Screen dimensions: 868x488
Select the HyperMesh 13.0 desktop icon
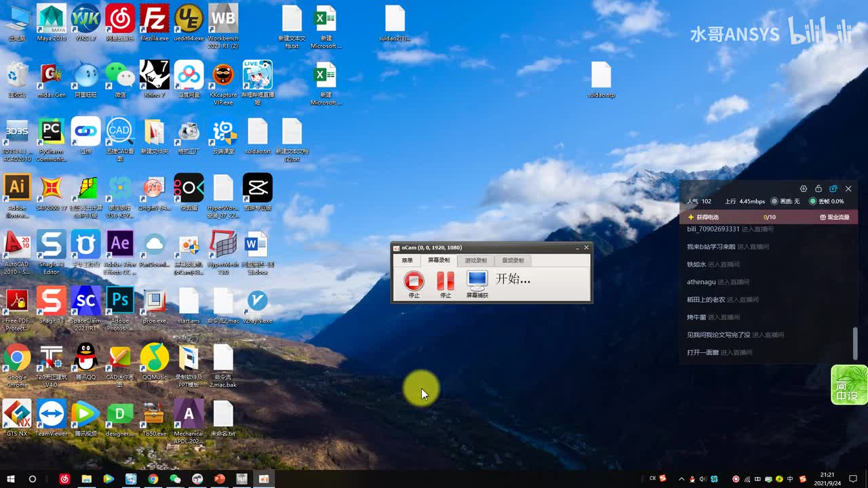pyautogui.click(x=223, y=253)
